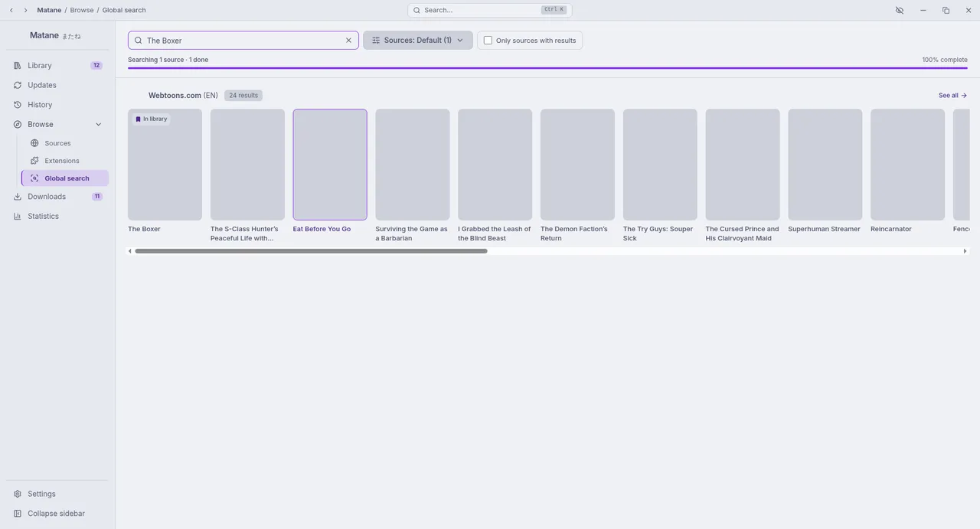
Task: Open Updates in the sidebar
Action: tap(57, 85)
